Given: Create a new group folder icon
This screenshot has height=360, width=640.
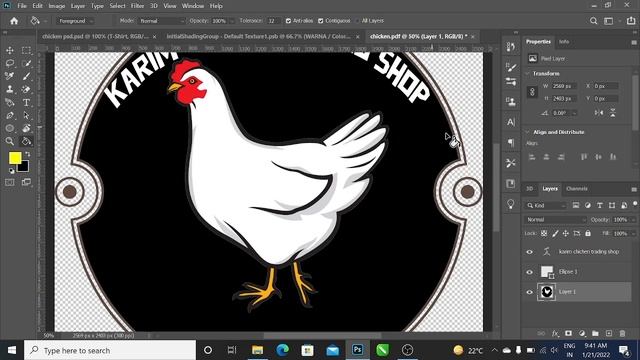Looking at the screenshot, I should (595, 333).
